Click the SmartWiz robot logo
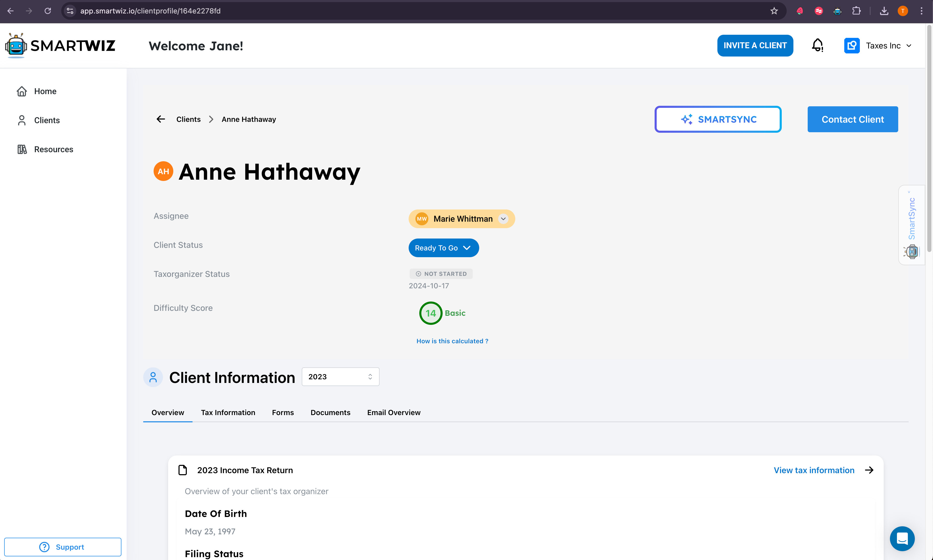 point(16,46)
